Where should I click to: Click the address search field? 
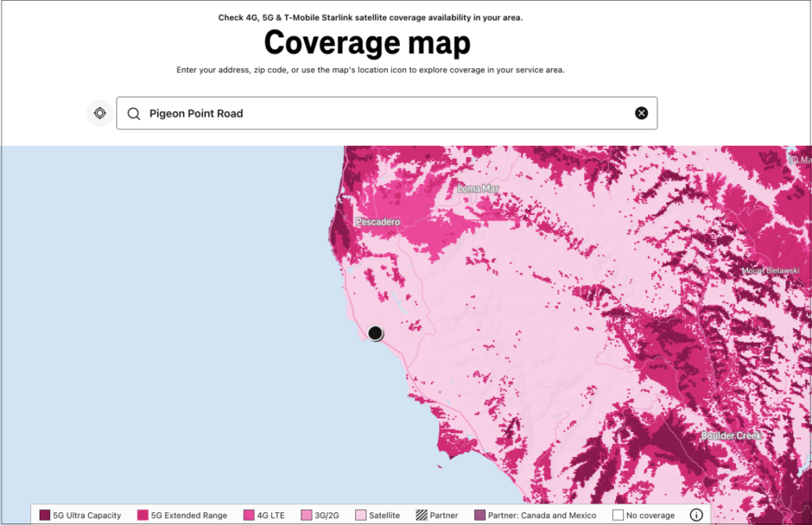(x=387, y=113)
